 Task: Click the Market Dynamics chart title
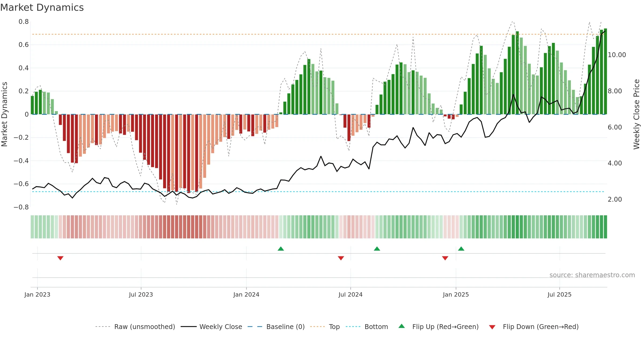(x=42, y=8)
